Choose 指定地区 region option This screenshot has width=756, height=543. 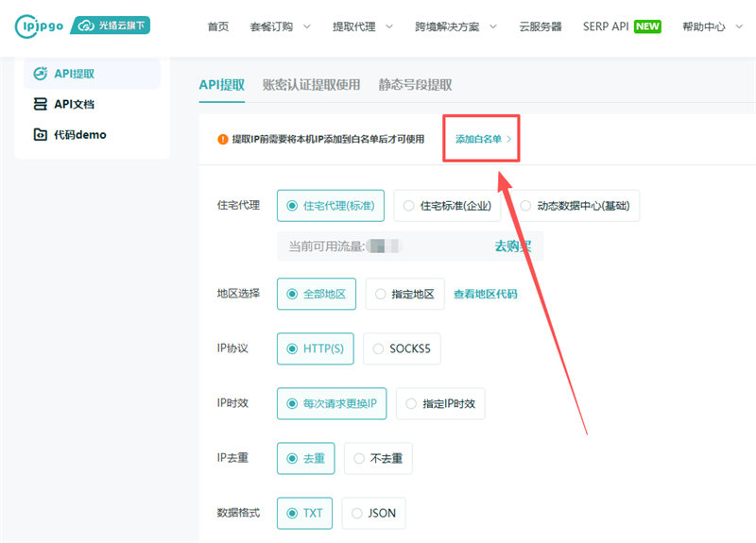(405, 294)
